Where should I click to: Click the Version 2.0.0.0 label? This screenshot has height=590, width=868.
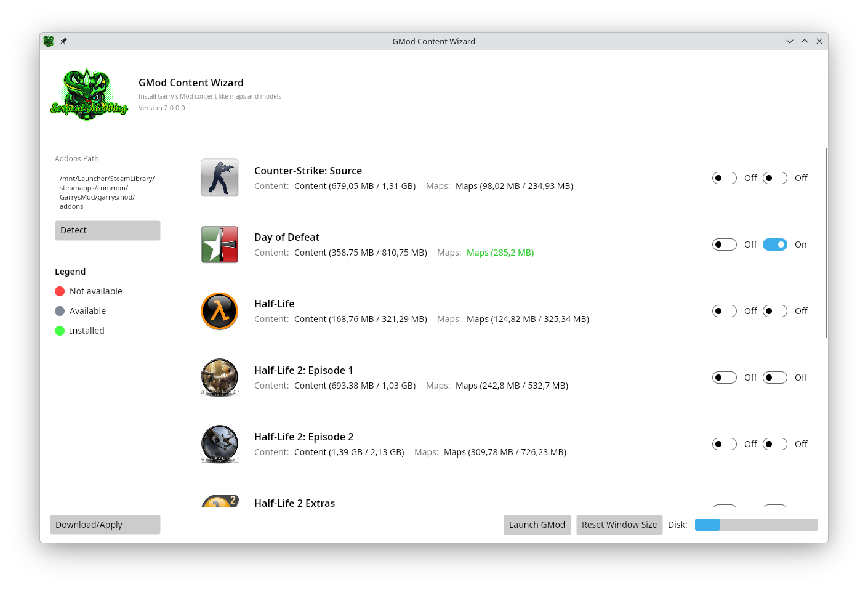[162, 108]
